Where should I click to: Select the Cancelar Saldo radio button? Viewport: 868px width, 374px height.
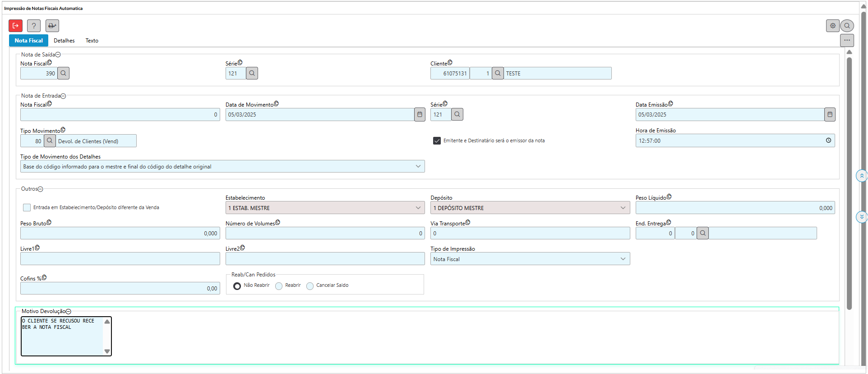pyautogui.click(x=310, y=286)
